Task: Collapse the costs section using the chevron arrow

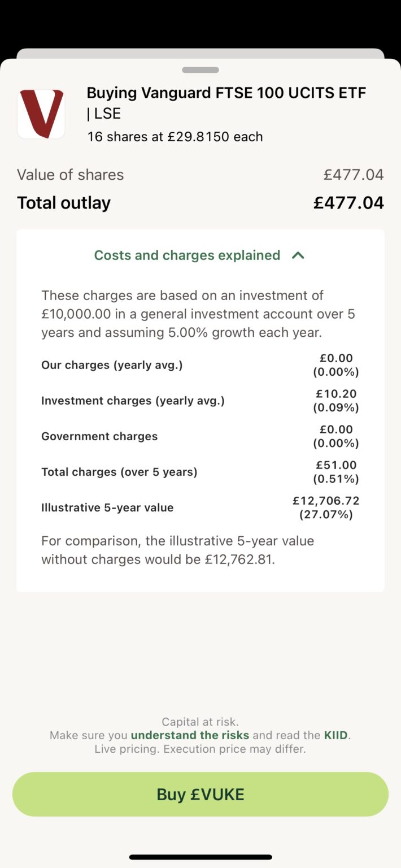Action: (x=298, y=255)
